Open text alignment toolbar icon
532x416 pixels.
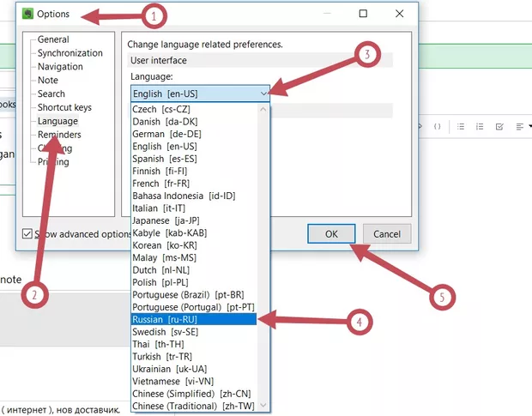click(519, 126)
